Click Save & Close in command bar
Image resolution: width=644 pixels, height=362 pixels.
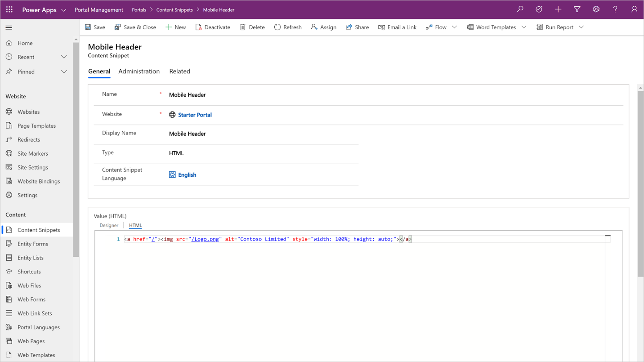135,27
